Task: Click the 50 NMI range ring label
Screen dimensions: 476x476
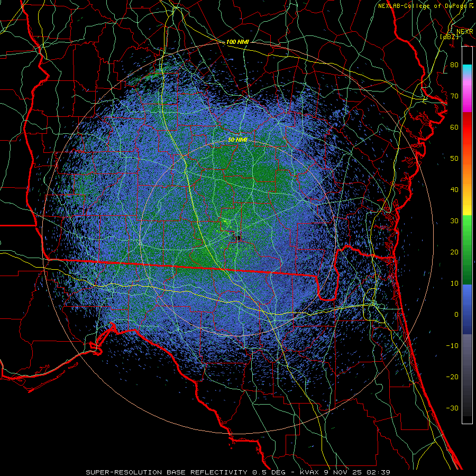Action: 237,140
